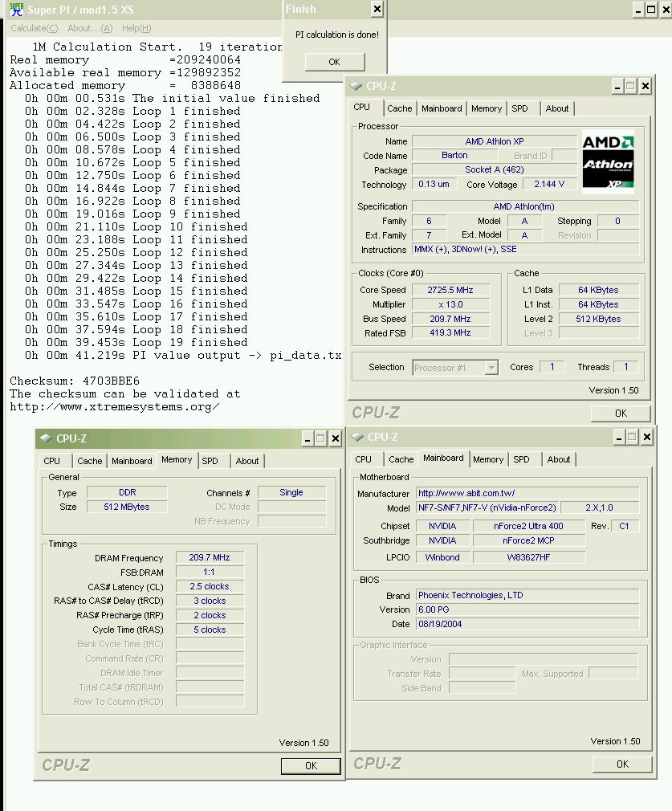Image resolution: width=672 pixels, height=811 pixels.
Task: Click the BIOS Date 08/19/2004
Action: [527, 624]
